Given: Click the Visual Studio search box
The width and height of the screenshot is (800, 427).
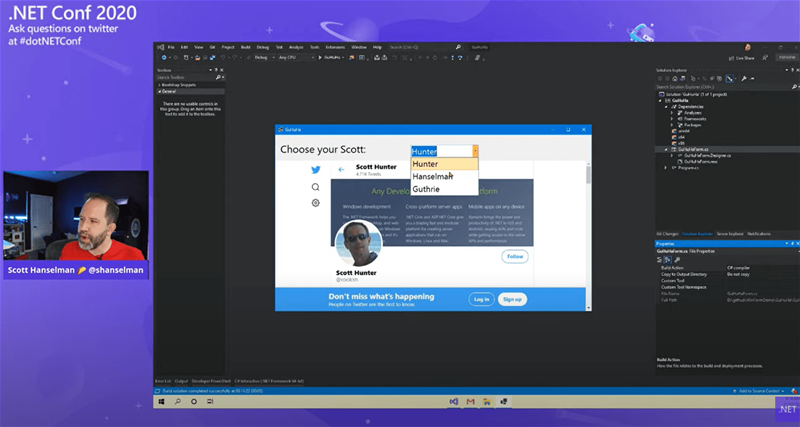Looking at the screenshot, I should 424,47.
